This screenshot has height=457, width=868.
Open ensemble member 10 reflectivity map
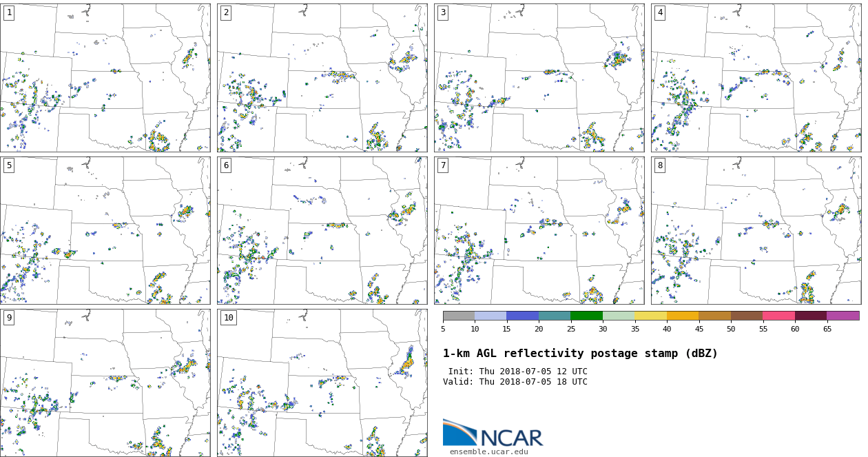point(322,383)
